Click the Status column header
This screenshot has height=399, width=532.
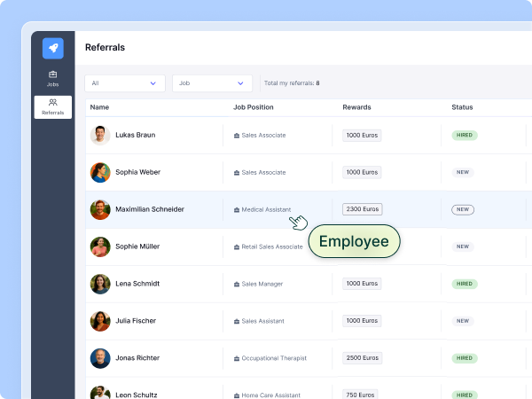pos(462,107)
